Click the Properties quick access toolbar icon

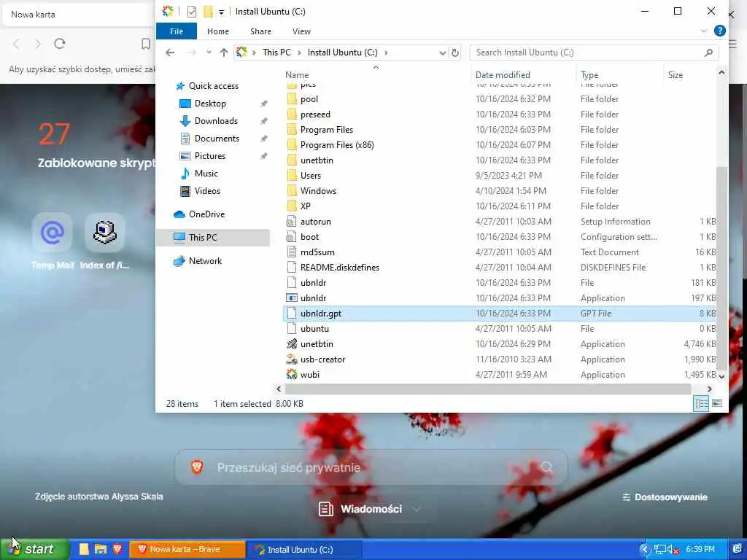coord(192,12)
